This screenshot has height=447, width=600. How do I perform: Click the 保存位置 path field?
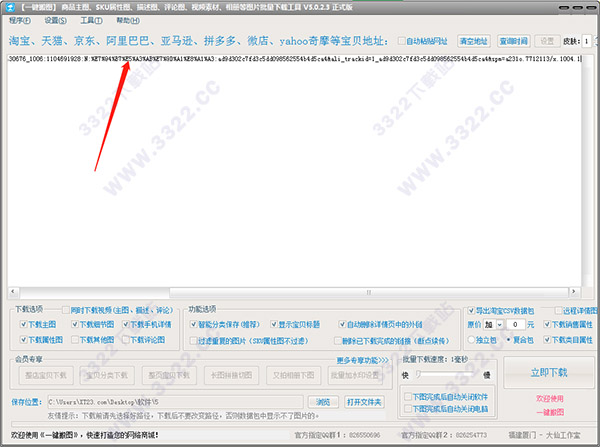coord(175,402)
